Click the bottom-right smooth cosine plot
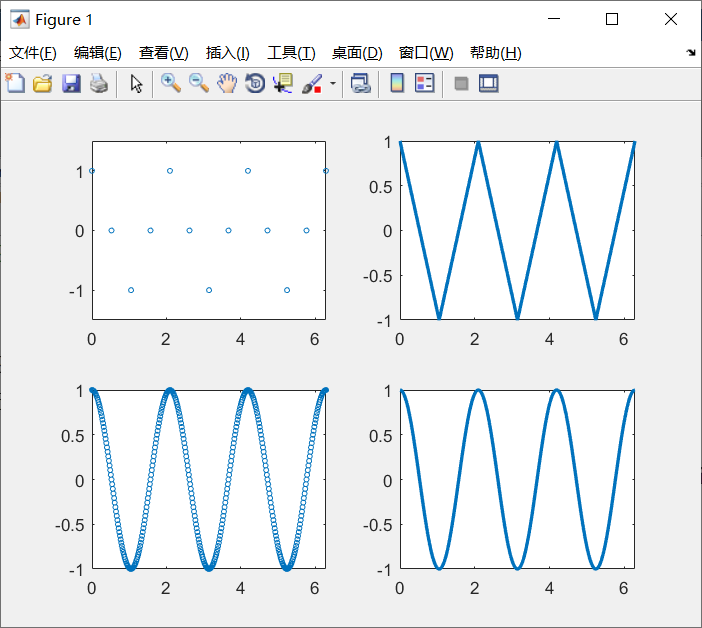This screenshot has width=702, height=628. pos(517,479)
